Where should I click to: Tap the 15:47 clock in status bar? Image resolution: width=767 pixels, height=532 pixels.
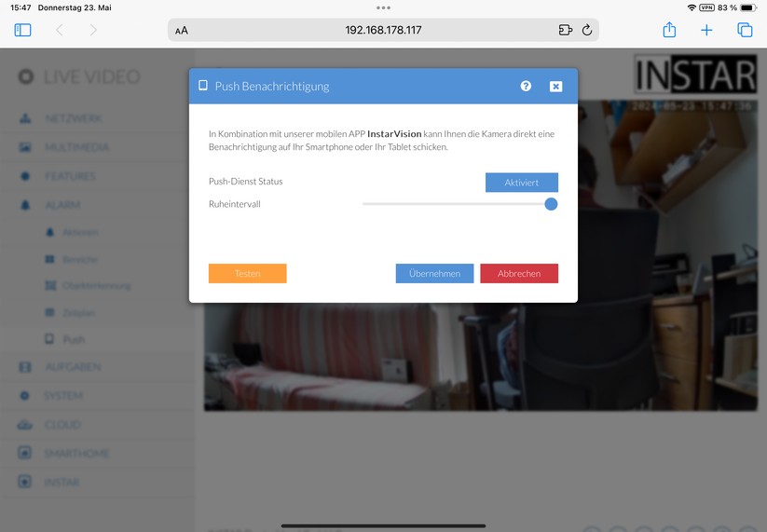tap(21, 7)
